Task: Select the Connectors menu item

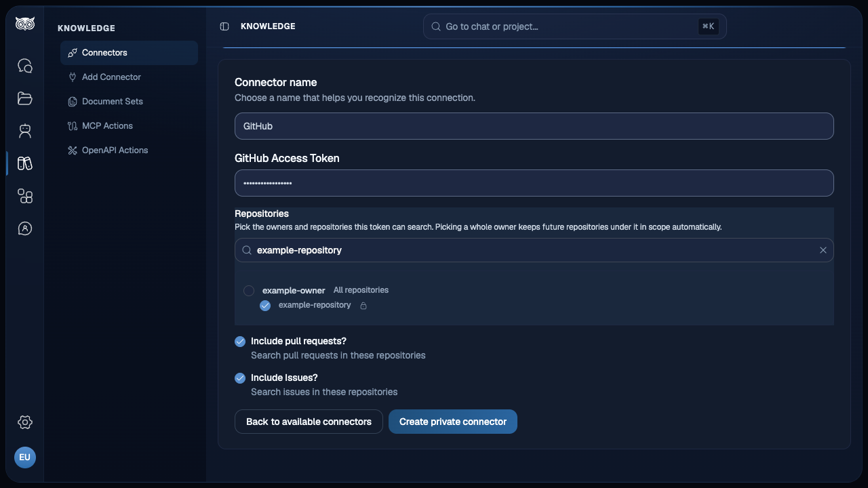Action: pos(129,53)
